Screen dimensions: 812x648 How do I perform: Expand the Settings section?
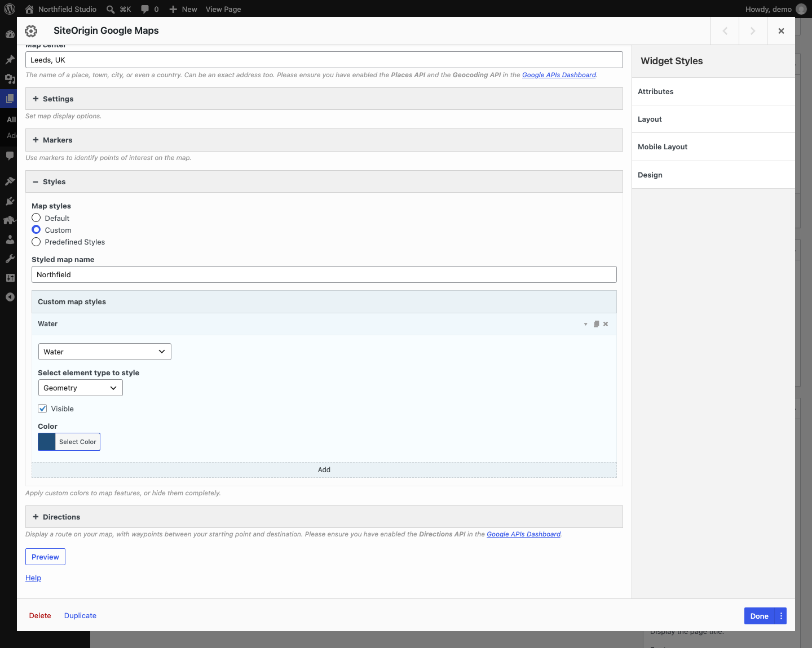click(x=324, y=99)
